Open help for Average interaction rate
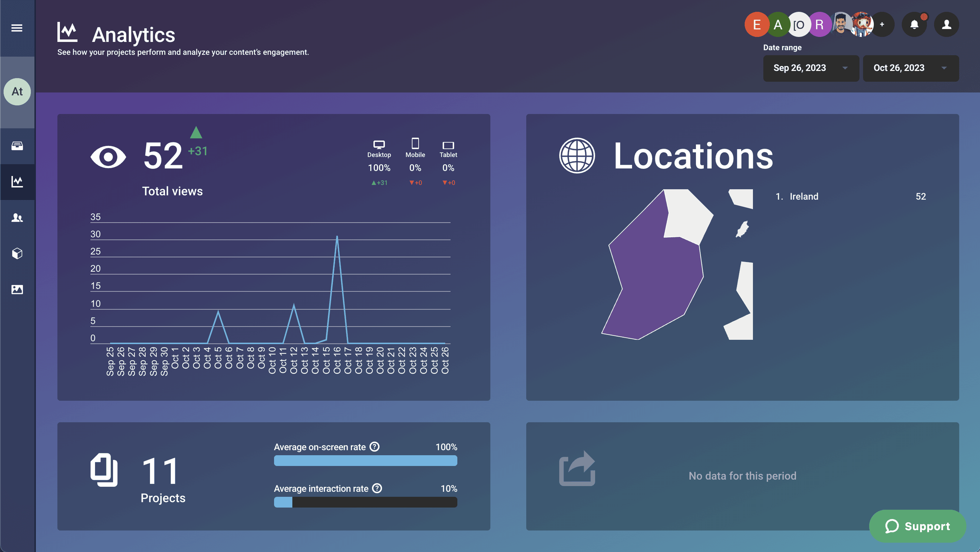Viewport: 980px width, 552px height. (377, 488)
